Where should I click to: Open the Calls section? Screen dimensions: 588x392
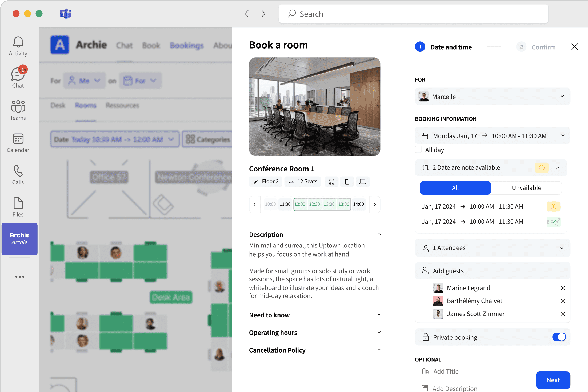(18, 174)
